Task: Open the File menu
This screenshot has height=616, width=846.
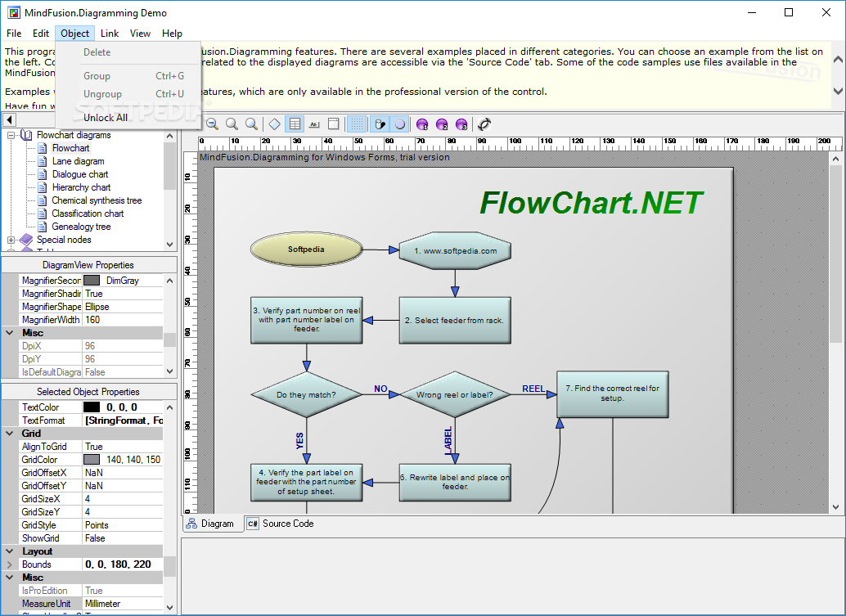Action: click(14, 34)
